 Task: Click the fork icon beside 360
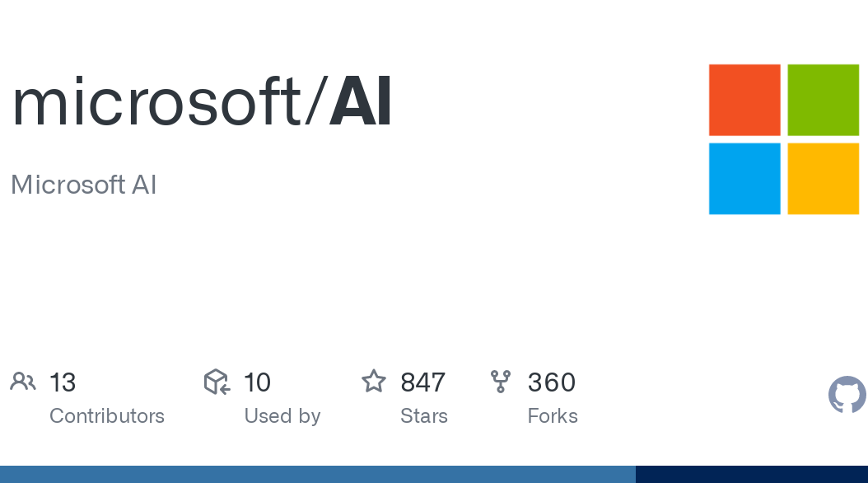point(501,382)
